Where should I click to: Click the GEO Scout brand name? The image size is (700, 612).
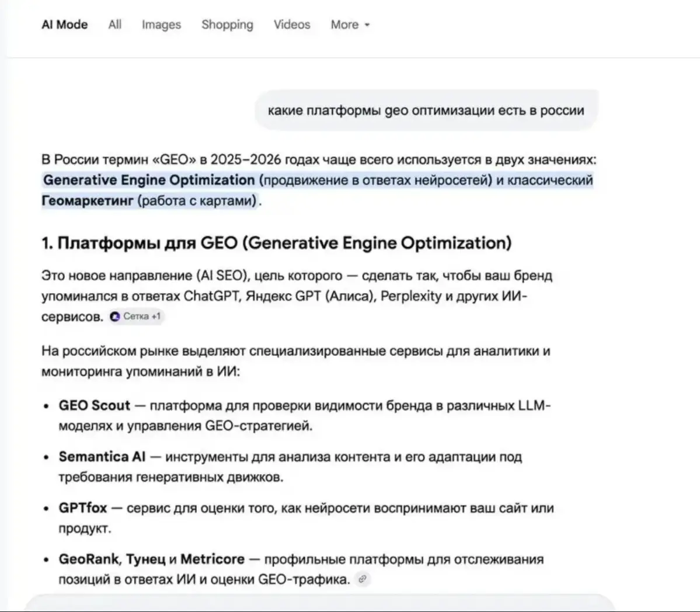[x=94, y=405]
